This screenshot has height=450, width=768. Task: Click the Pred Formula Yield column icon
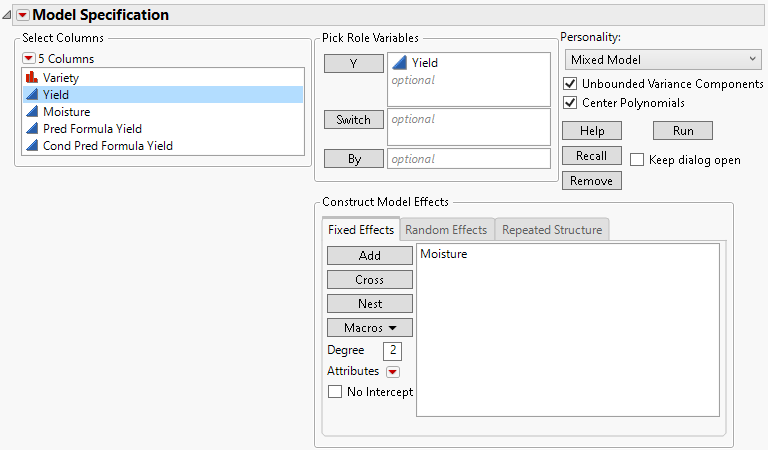32,129
